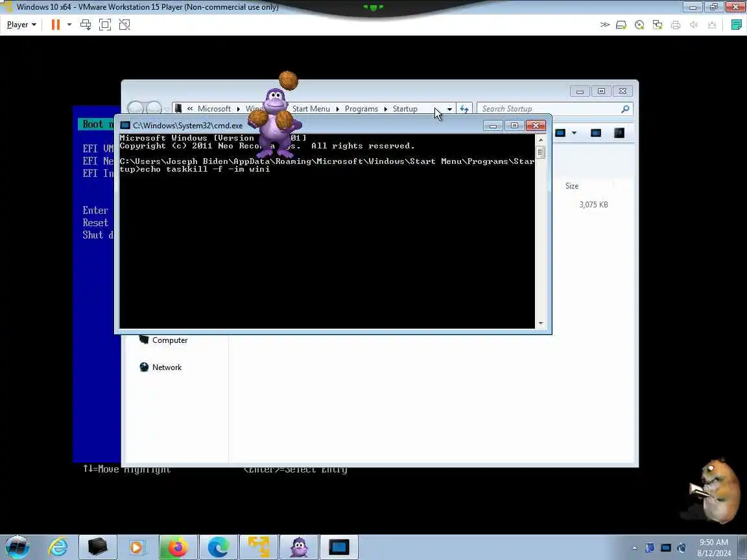
Task: Launch Internet Explorer from taskbar
Action: [x=58, y=546]
